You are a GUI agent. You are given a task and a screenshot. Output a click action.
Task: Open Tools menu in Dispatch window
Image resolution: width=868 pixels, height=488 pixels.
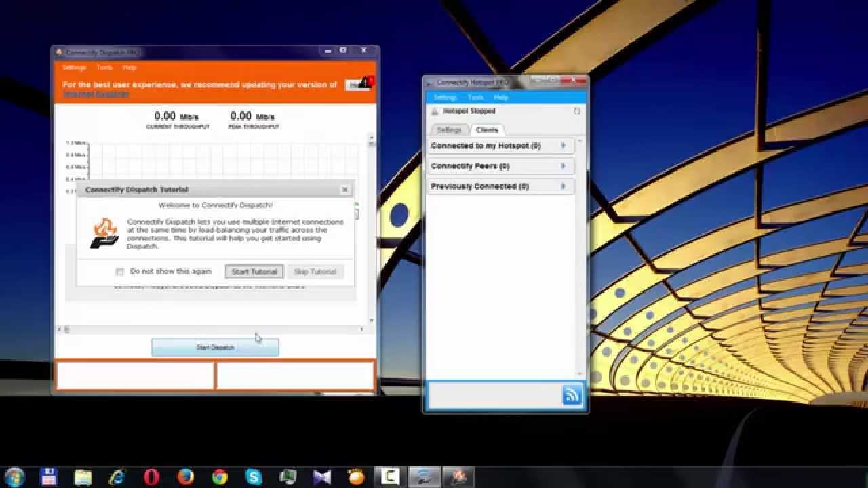coord(104,68)
